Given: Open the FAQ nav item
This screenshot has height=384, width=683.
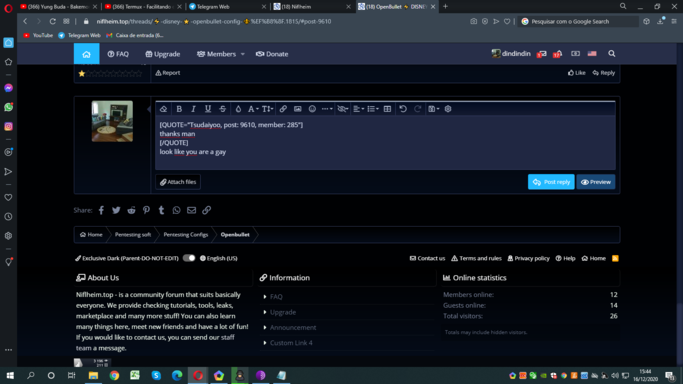Looking at the screenshot, I should click(118, 54).
